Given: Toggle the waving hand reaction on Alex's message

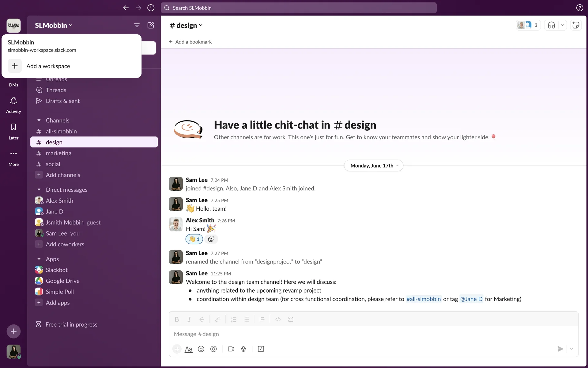Looking at the screenshot, I should click(x=194, y=239).
